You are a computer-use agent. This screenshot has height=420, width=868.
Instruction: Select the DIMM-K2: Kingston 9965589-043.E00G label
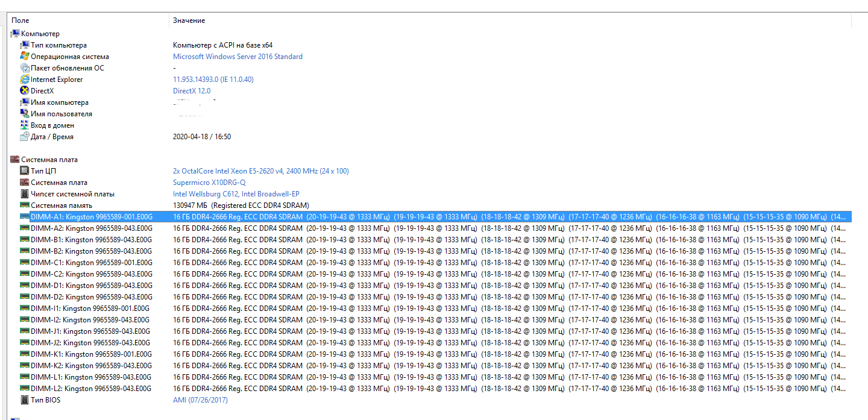coord(92,366)
